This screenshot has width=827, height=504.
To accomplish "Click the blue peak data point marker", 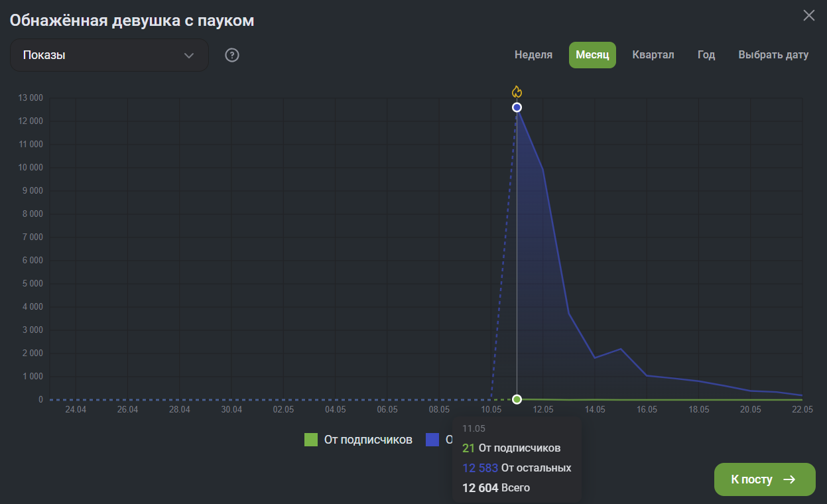I will (x=517, y=107).
